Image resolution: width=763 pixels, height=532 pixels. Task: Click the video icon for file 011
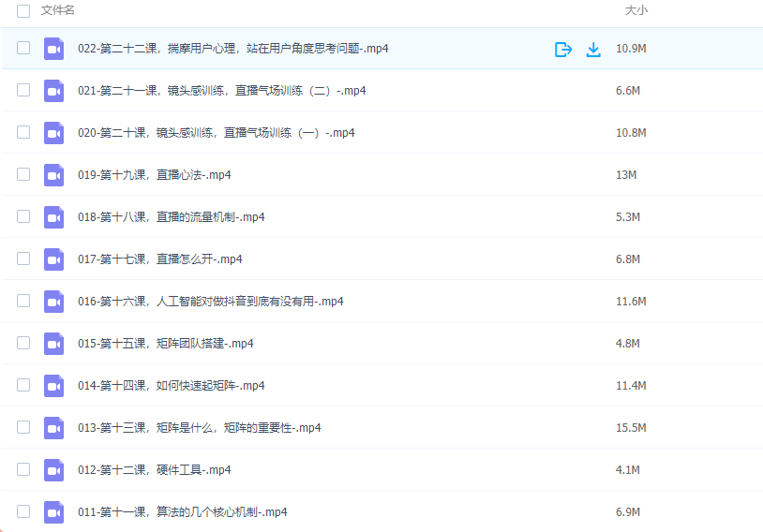coord(53,512)
